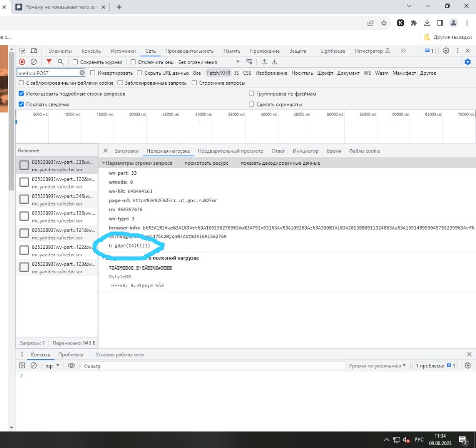Viewport: 476px width, 448px height.
Task: Open Уровни по умолчанию dropdown
Action: (377, 366)
